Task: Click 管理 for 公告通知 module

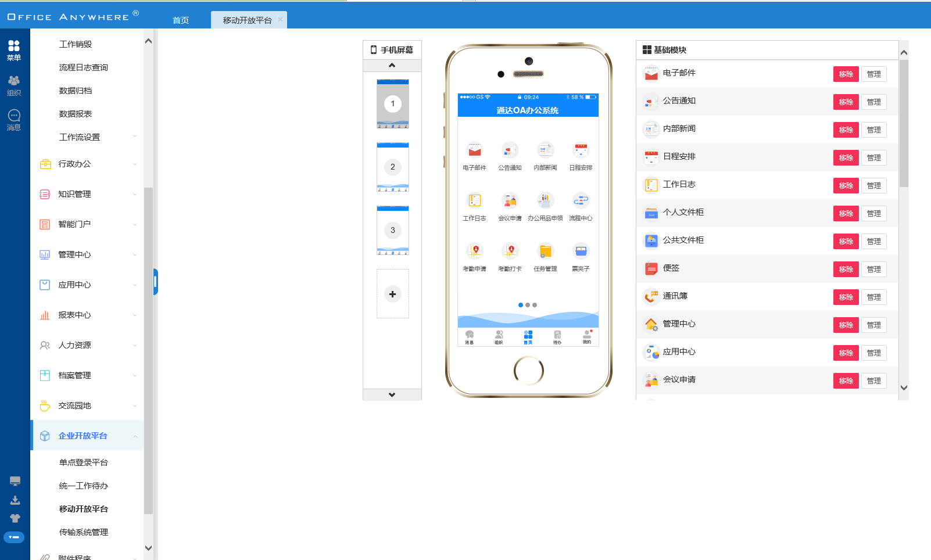Action: (873, 102)
